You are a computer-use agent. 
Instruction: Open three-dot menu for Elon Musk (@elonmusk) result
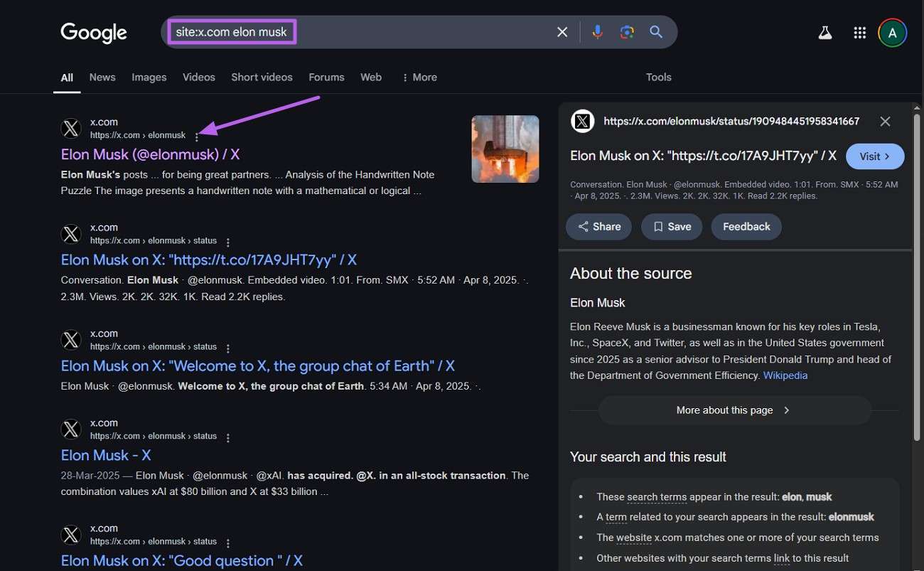coord(197,137)
